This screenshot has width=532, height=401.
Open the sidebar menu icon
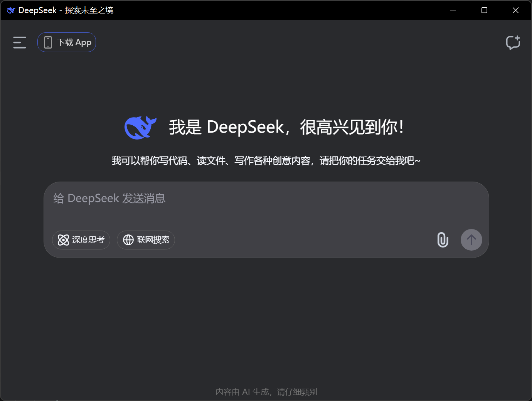20,42
